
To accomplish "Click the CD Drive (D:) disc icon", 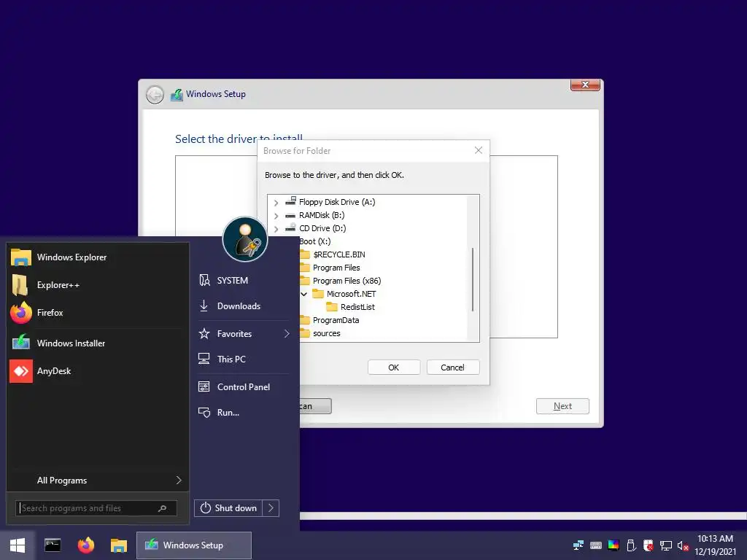I will 290,227.
